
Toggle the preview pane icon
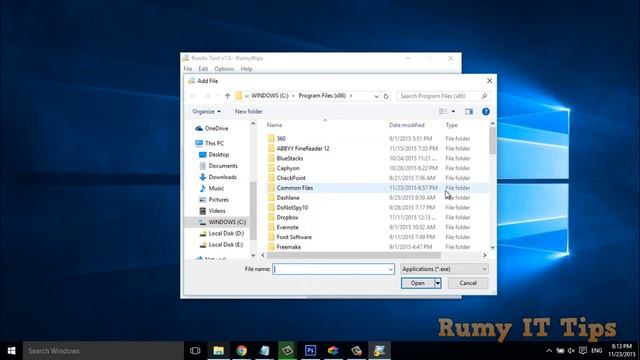pyautogui.click(x=469, y=111)
